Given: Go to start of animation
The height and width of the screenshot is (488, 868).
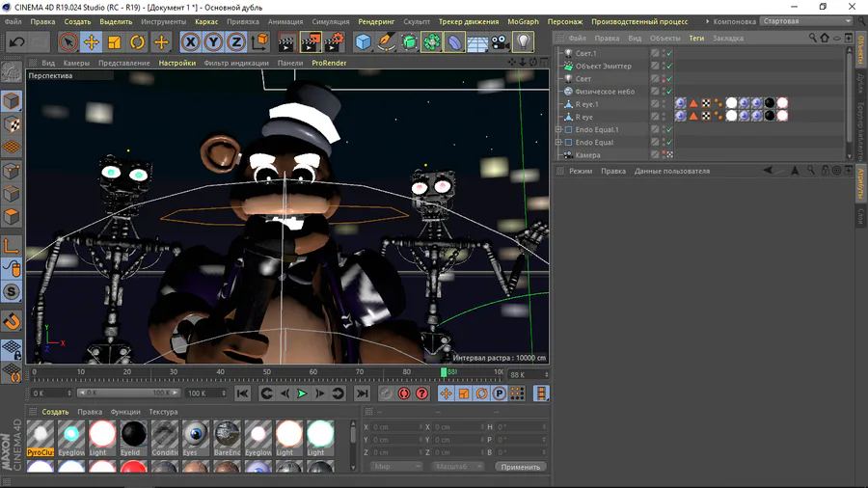Looking at the screenshot, I should pos(242,393).
